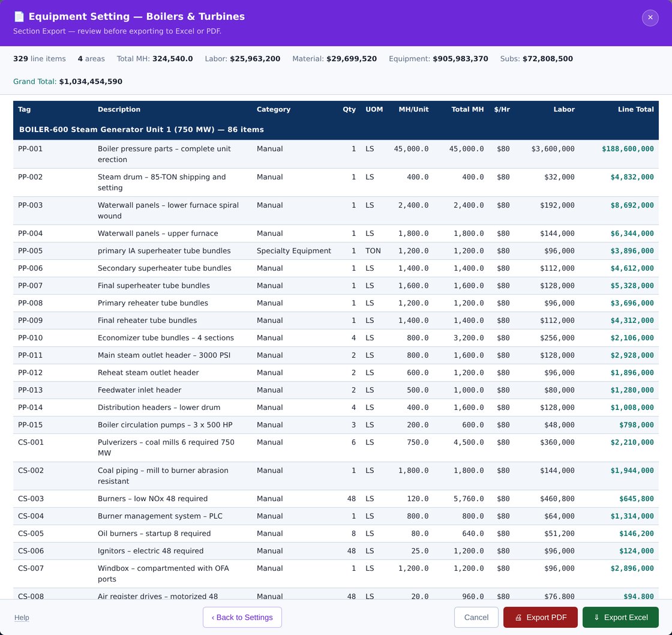Click Waterwall panels – upper furnace row
This screenshot has height=635, width=672.
tap(335, 233)
